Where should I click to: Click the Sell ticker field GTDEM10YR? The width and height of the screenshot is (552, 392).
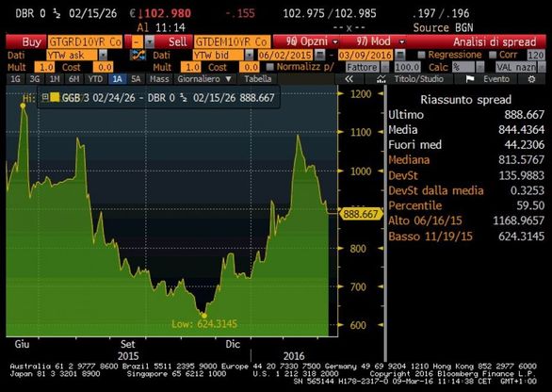coord(233,42)
